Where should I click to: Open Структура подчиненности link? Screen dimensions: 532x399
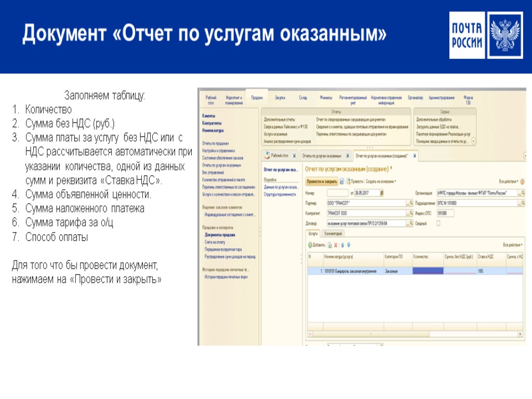click(280, 194)
